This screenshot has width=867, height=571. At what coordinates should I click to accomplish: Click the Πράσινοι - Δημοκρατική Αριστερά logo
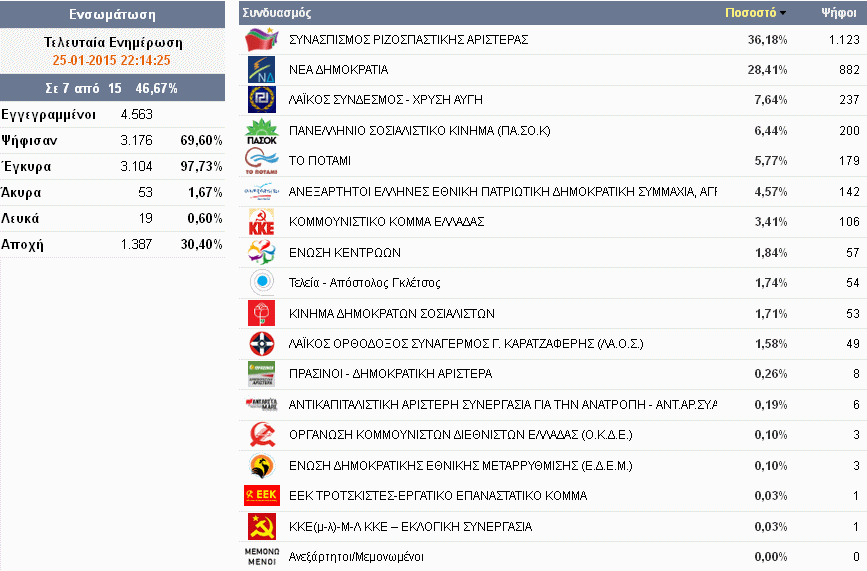[x=262, y=374]
